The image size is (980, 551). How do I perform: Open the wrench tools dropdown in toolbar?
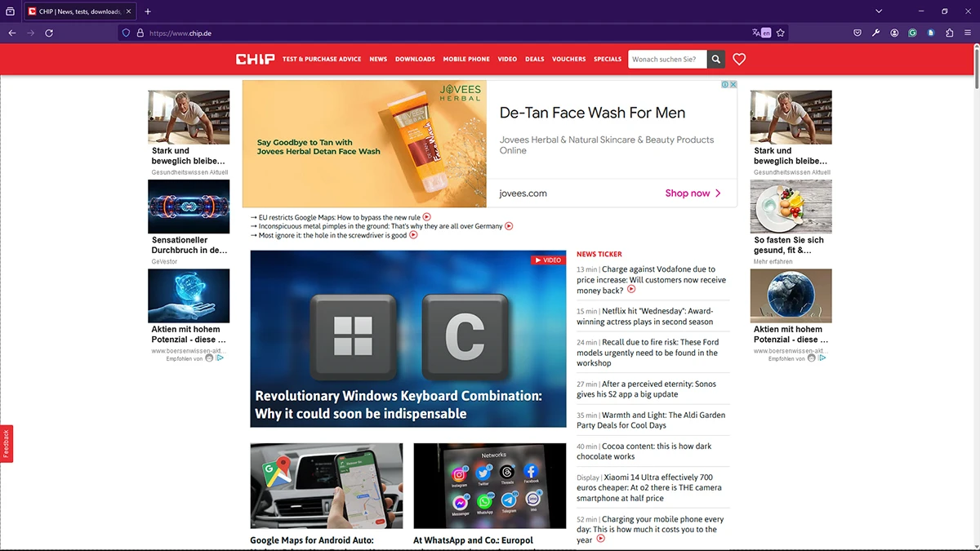click(875, 33)
